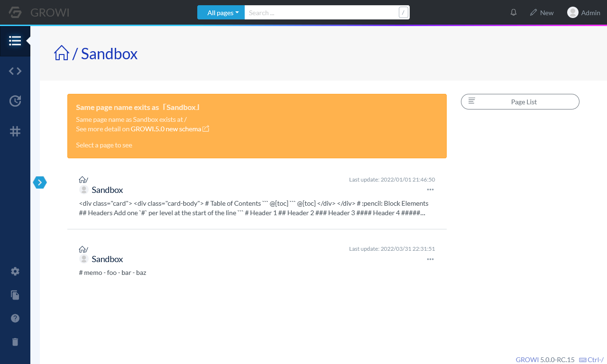Screen dimensions: 607x364
Task: Open the Admin user menu
Action: pos(584,12)
